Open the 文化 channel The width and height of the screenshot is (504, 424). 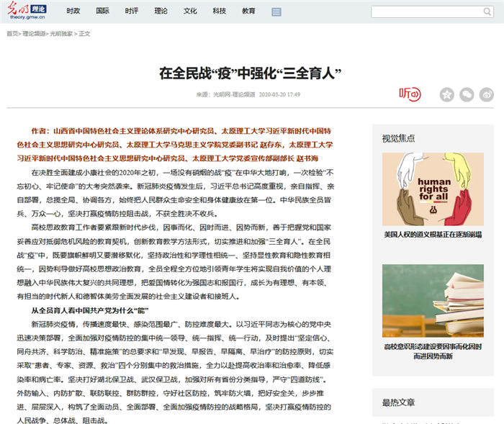click(190, 12)
